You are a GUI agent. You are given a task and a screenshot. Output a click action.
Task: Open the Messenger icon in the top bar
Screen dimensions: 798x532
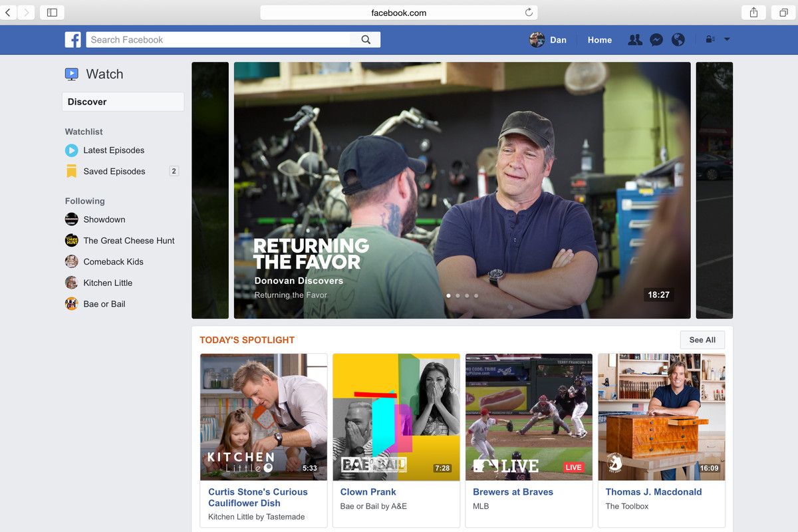[x=656, y=40]
